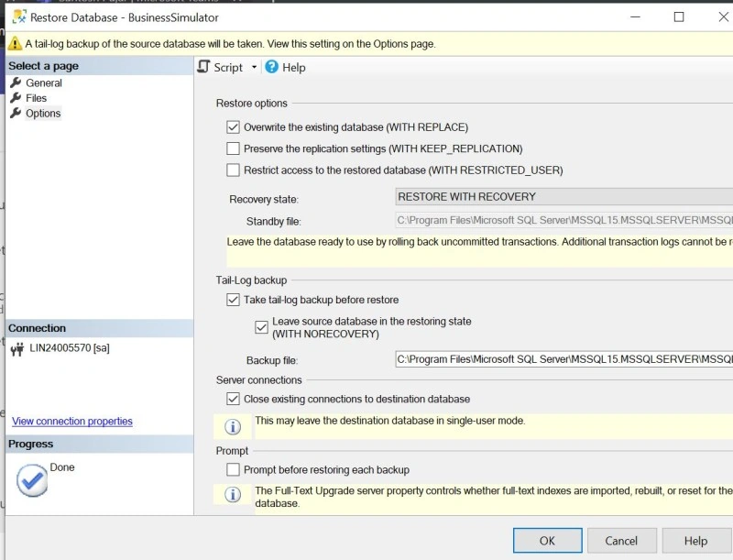This screenshot has height=560, width=733.
Task: Open the Script dropdown arrow
Action: point(254,67)
